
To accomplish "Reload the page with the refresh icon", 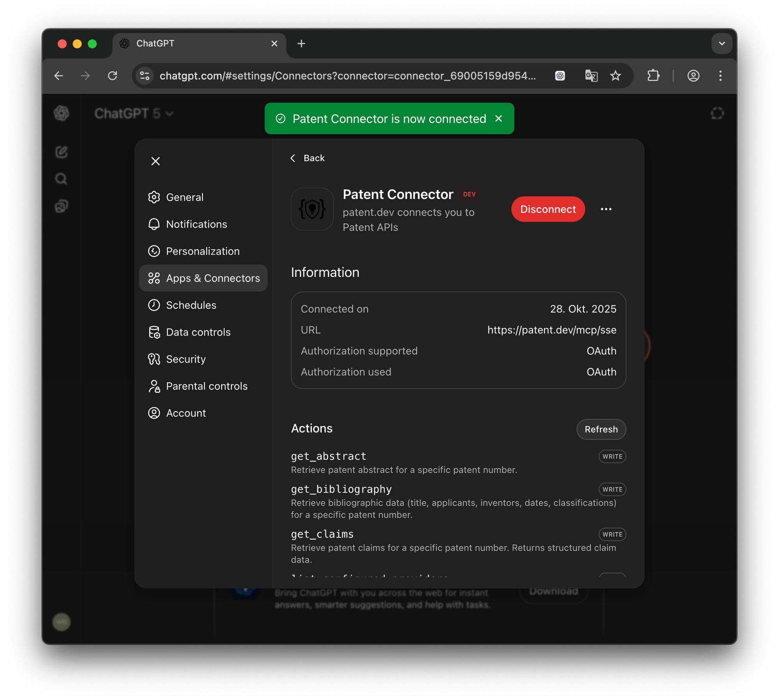I will pyautogui.click(x=113, y=76).
